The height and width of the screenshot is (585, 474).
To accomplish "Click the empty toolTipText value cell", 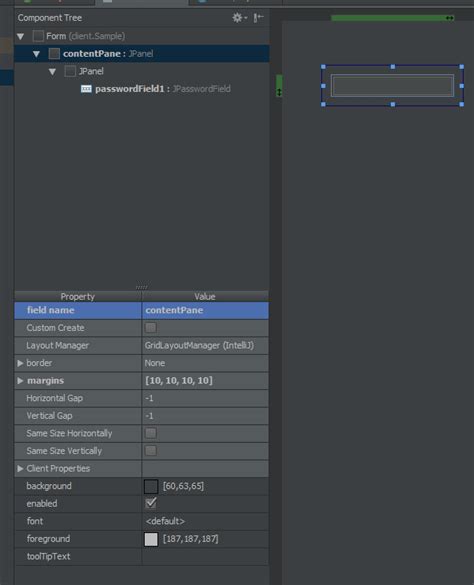I will (205, 556).
